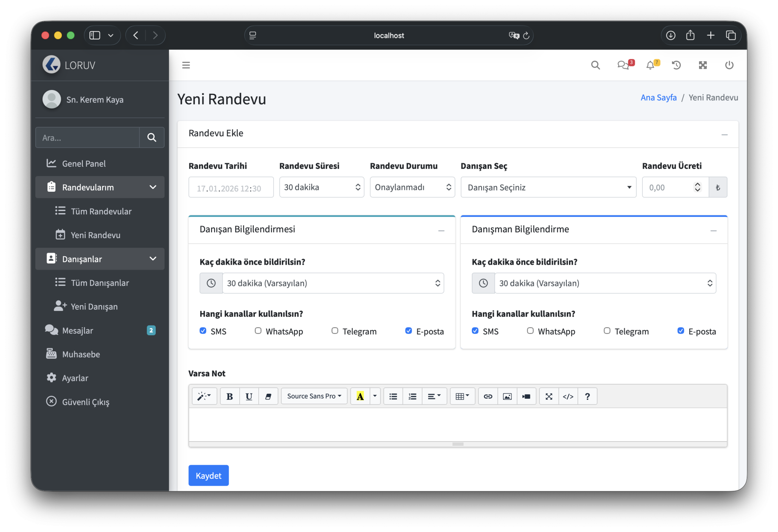
Task: Click the Kaydet button
Action: point(209,475)
